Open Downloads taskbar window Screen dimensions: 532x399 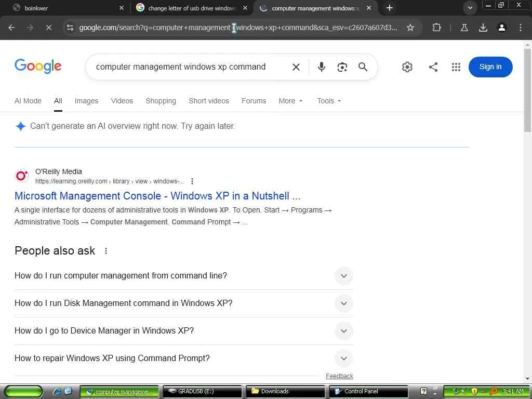(x=285, y=391)
